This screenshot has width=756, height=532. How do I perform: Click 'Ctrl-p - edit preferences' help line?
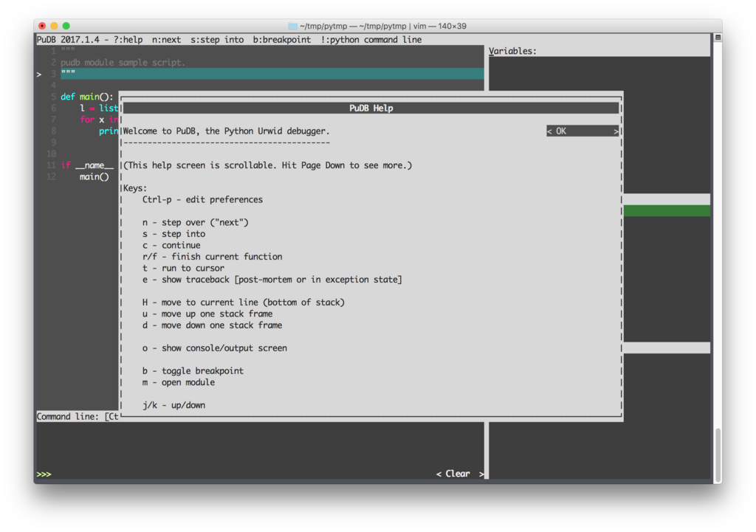[202, 199]
